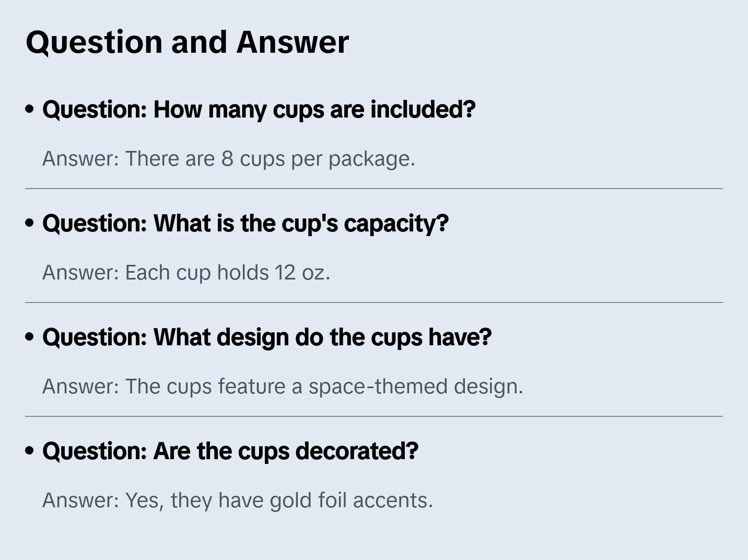
Task: Select the "What design do the cups have?" question
Action: pyautogui.click(x=267, y=337)
